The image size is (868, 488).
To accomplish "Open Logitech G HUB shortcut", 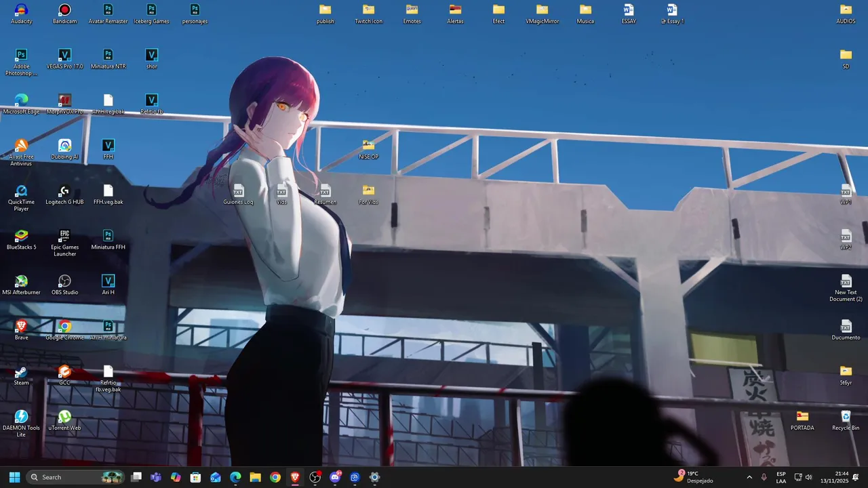I will (64, 195).
